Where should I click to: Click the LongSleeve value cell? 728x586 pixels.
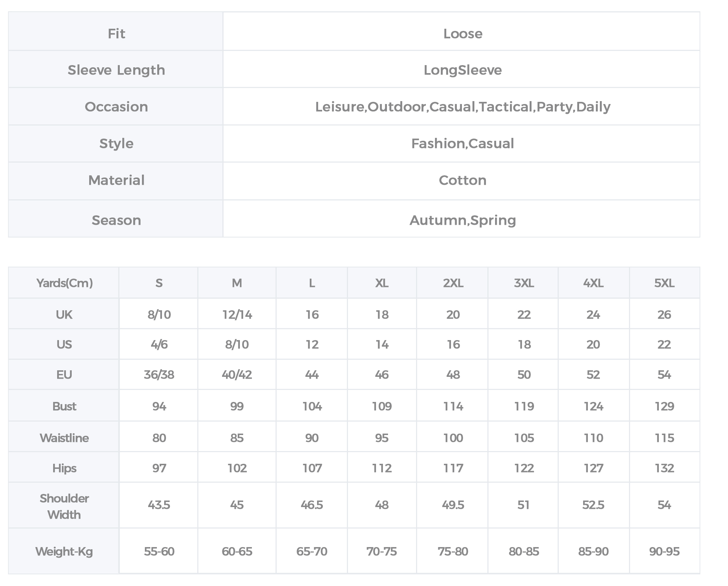[463, 70]
